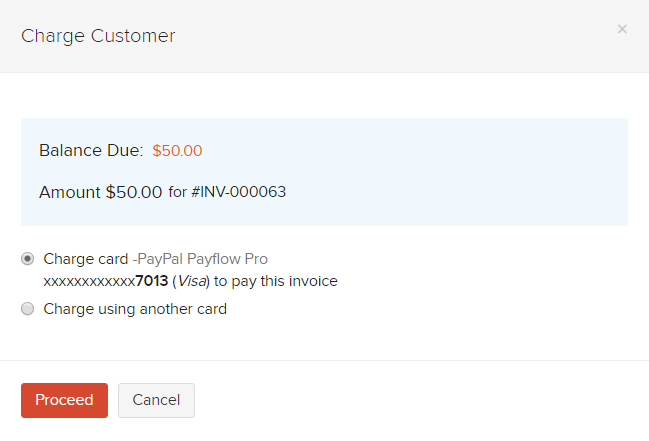Click the word 'for' before the invoice number

point(177,192)
